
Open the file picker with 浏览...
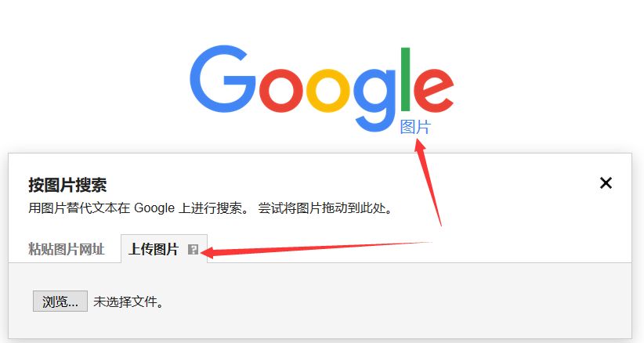[x=60, y=301]
